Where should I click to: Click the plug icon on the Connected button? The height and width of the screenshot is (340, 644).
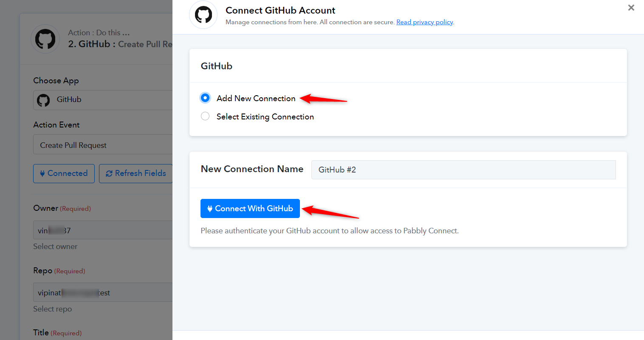tap(42, 173)
